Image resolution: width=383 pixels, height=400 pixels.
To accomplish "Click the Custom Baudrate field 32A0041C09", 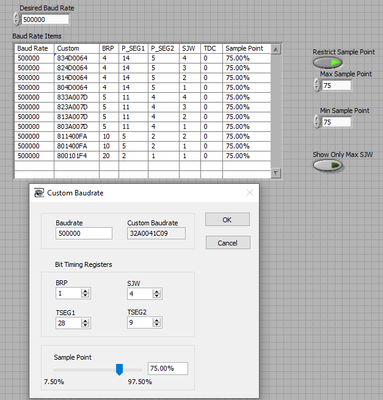I will 156,233.
